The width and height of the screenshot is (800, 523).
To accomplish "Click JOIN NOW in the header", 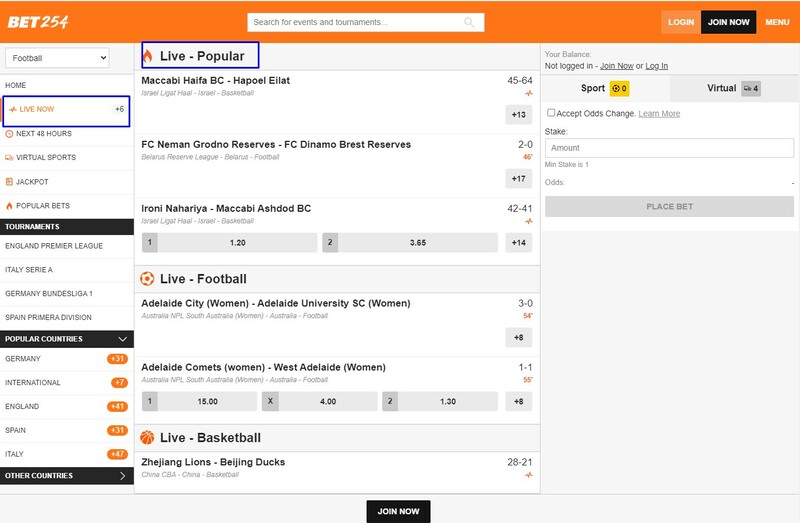I will (x=729, y=22).
